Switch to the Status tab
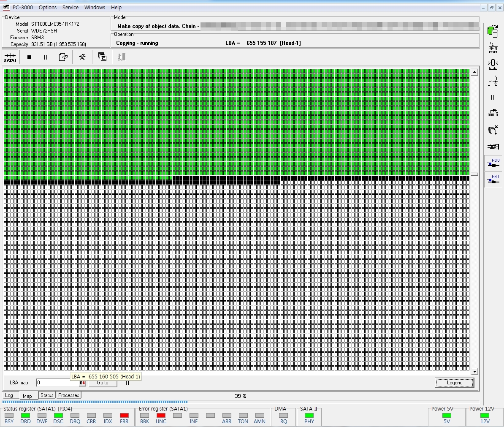The width and height of the screenshot is (504, 427). (x=47, y=395)
